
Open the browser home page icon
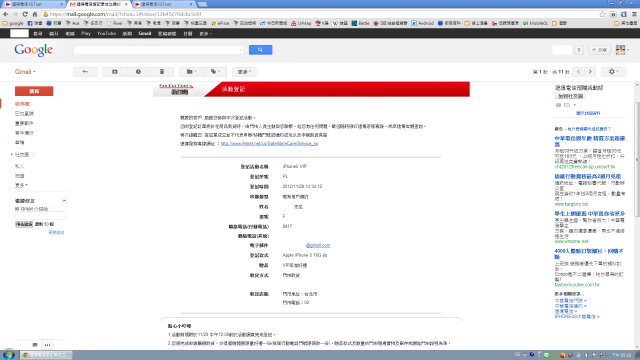tap(35, 14)
